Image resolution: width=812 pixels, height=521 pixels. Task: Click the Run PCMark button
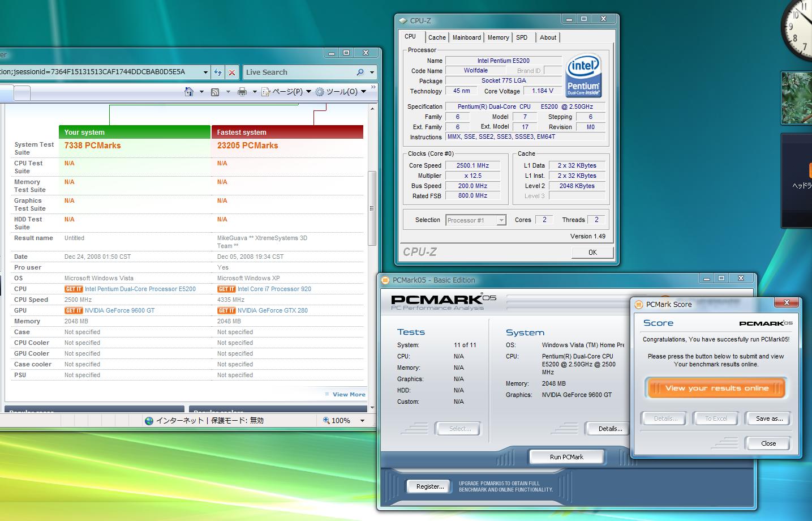pyautogui.click(x=566, y=457)
